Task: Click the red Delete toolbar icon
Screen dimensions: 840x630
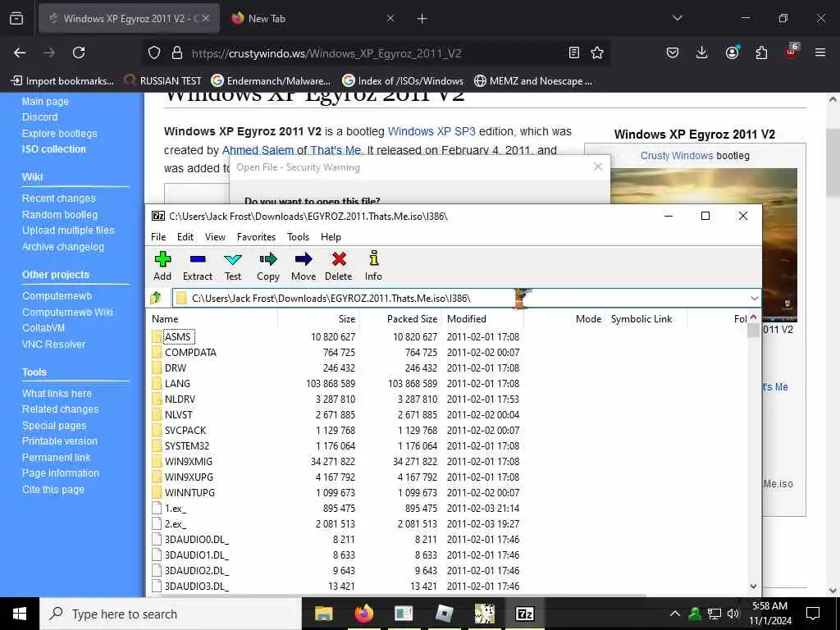Action: tap(339, 267)
